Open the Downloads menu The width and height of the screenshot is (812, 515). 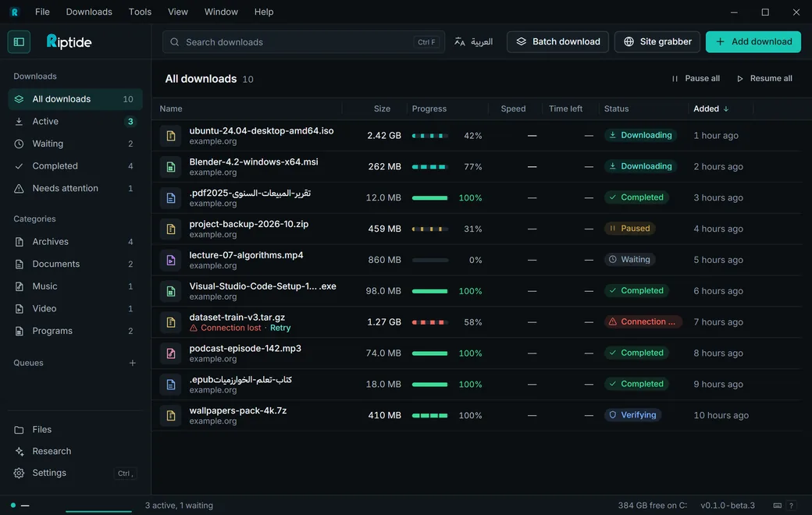tap(89, 12)
